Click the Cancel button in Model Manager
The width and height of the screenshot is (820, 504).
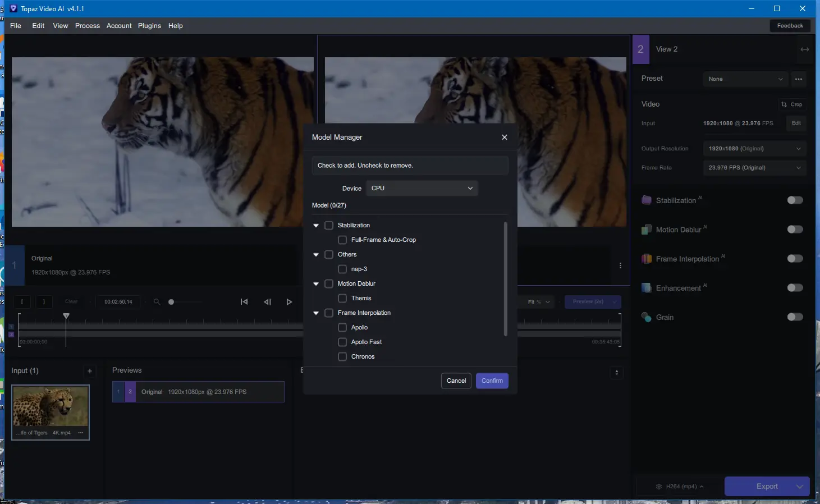pos(456,381)
